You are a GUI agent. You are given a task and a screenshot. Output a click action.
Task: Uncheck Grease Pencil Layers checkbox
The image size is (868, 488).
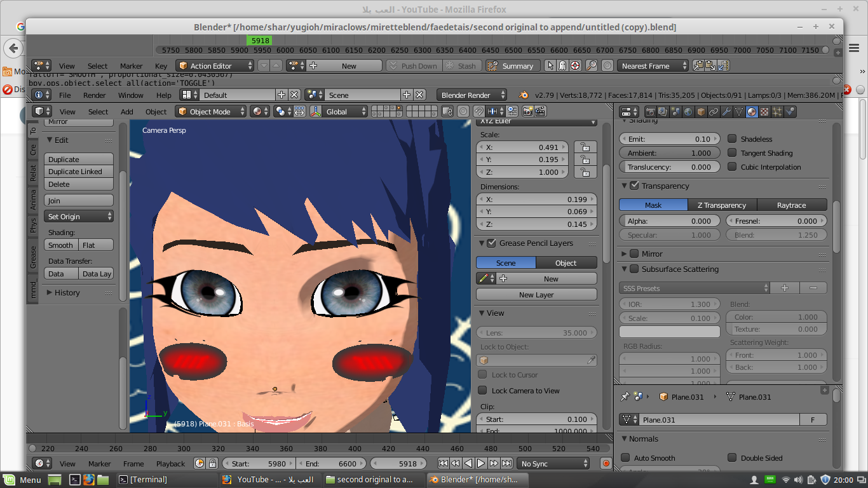(x=491, y=243)
